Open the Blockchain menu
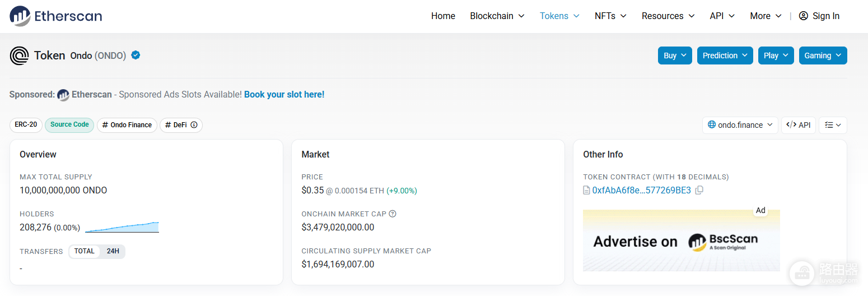The height and width of the screenshot is (296, 868). tap(497, 16)
